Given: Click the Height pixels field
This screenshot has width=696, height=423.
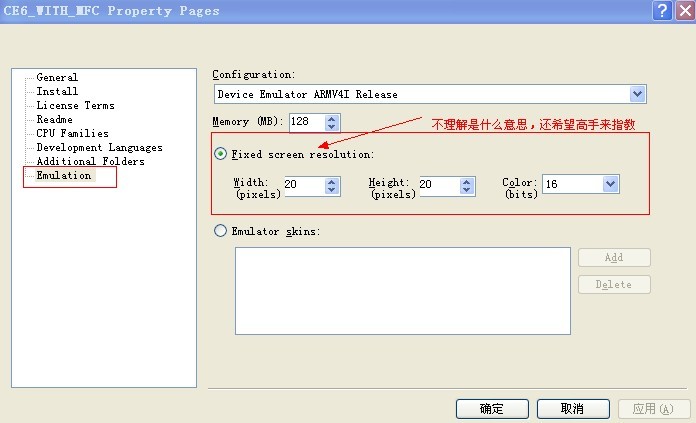Looking at the screenshot, I should 439,185.
